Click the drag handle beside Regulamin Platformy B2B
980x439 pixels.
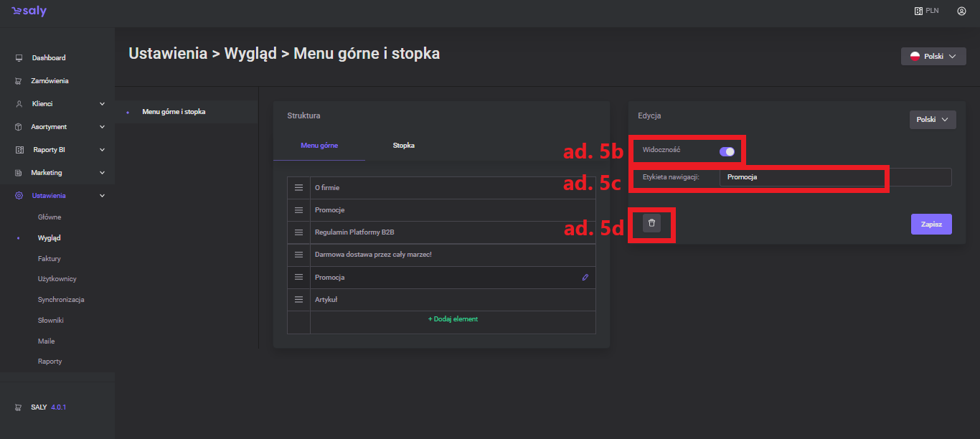point(298,232)
